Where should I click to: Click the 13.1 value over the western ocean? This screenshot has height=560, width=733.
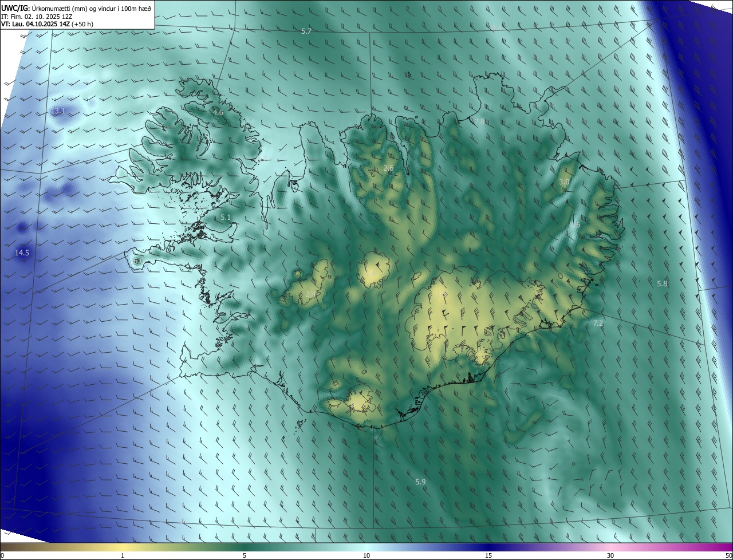[x=58, y=111]
